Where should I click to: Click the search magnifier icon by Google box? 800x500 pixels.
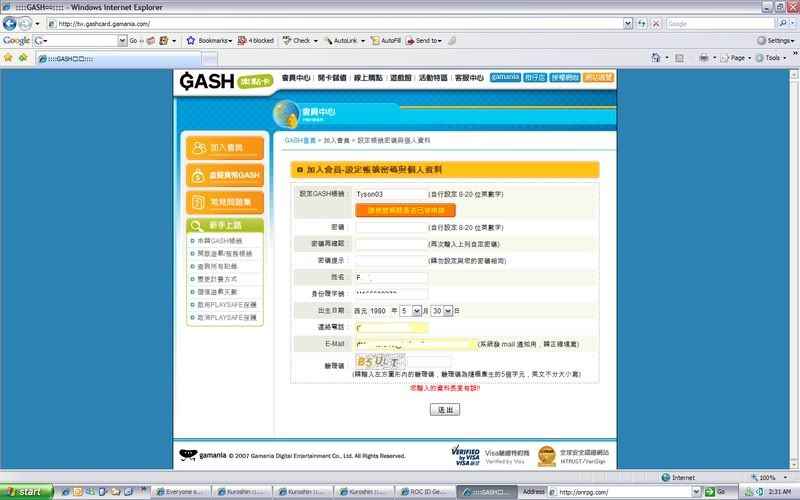tap(782, 23)
